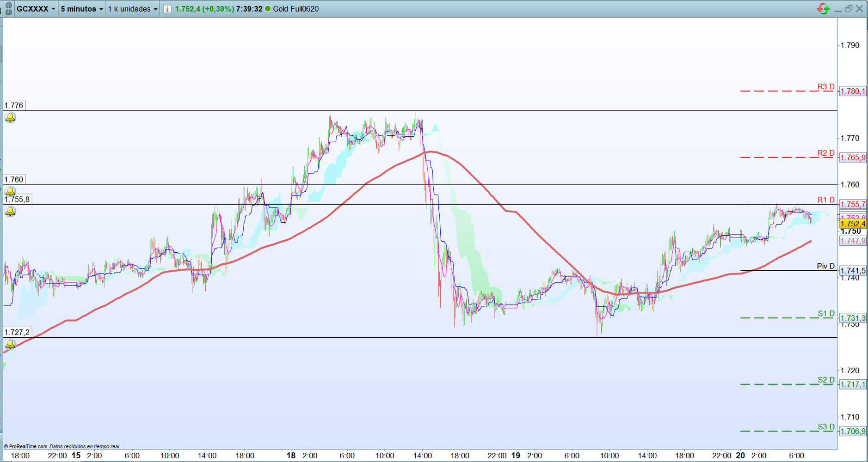Viewport: 868px width, 462px height.
Task: Click the R2 D pivot label
Action: [x=826, y=153]
